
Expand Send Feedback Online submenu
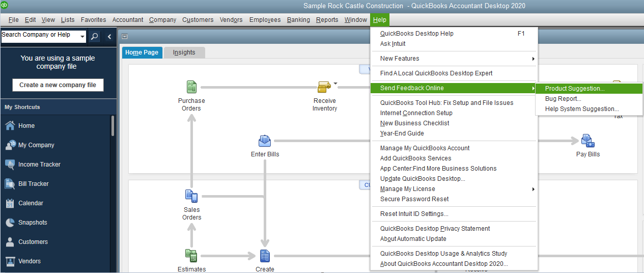point(533,88)
